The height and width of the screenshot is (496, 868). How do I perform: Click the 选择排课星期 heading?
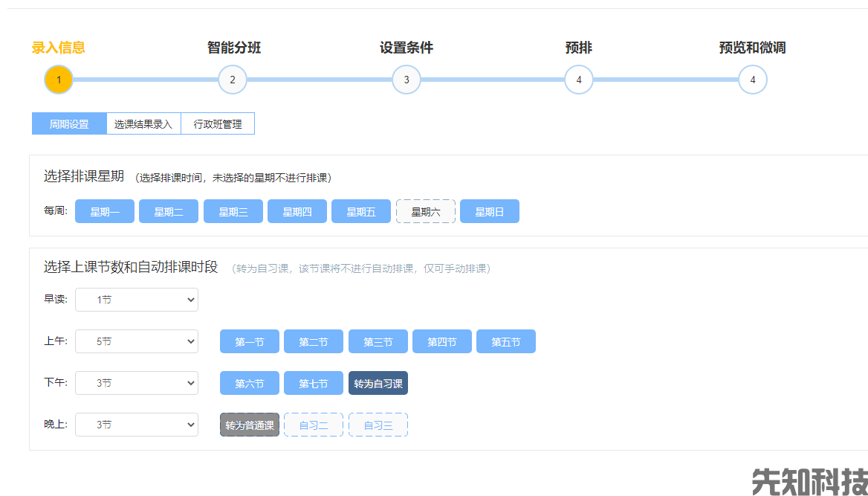[83, 177]
